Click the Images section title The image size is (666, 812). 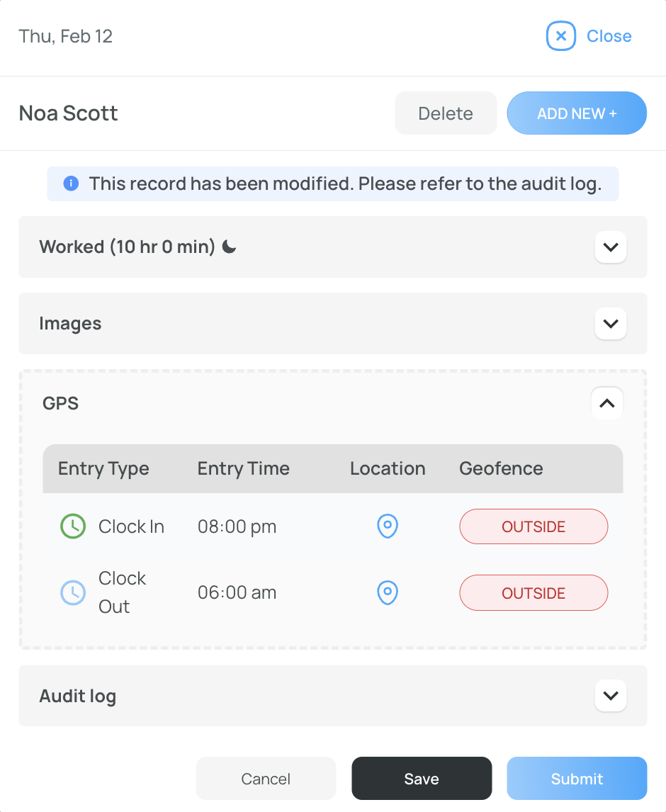click(x=70, y=324)
